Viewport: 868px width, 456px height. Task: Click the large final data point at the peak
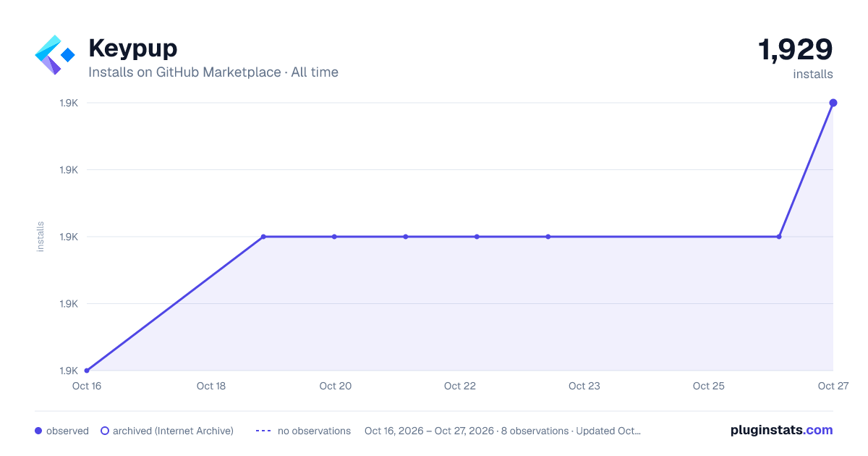point(833,103)
